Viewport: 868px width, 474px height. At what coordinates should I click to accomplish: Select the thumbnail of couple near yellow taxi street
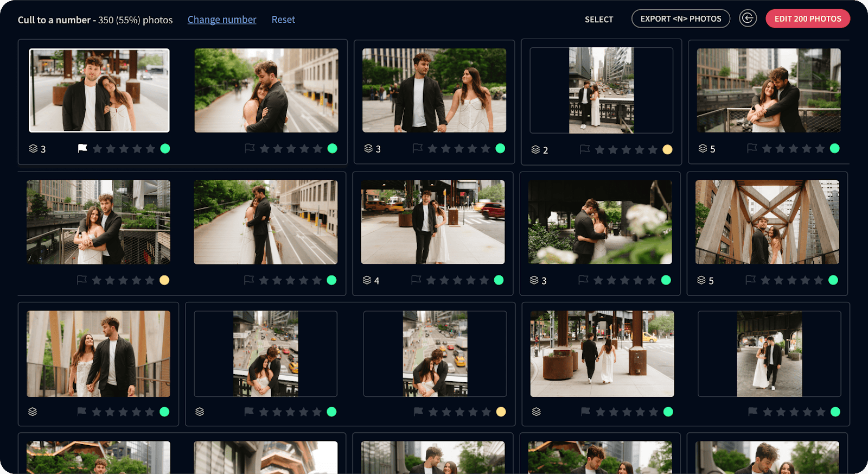tap(432, 222)
